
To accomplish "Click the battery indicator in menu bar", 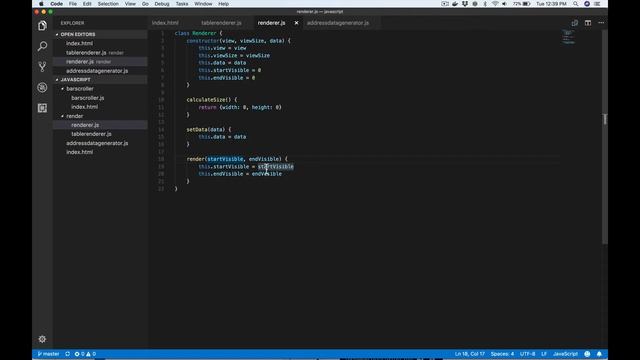I will (x=522, y=4).
